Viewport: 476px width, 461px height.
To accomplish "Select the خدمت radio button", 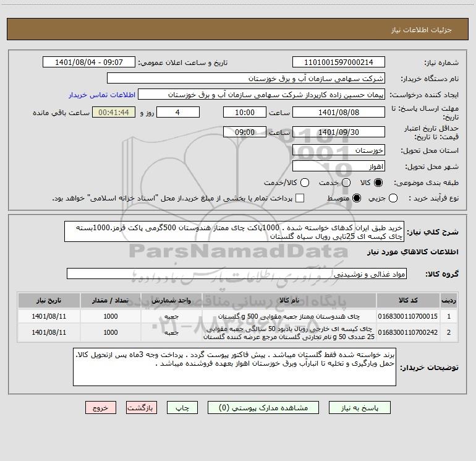I will coord(346,183).
